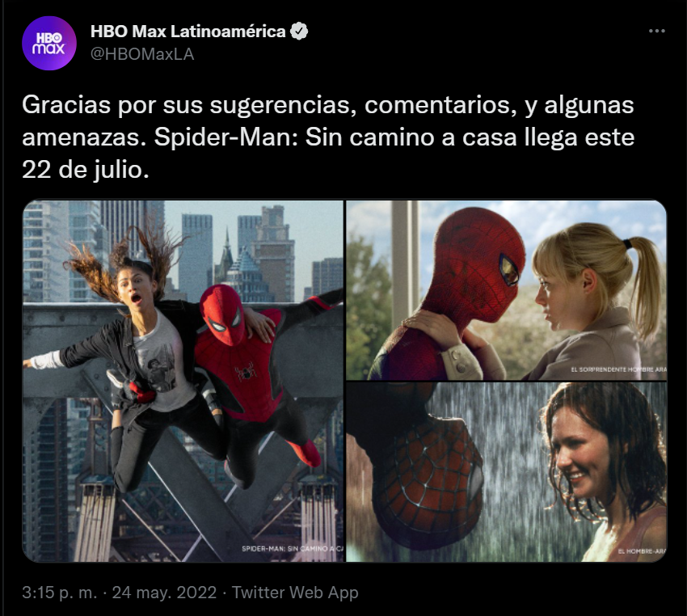Click the verified badge next to the account name
Viewport: 687px width, 616px height.
tap(299, 31)
